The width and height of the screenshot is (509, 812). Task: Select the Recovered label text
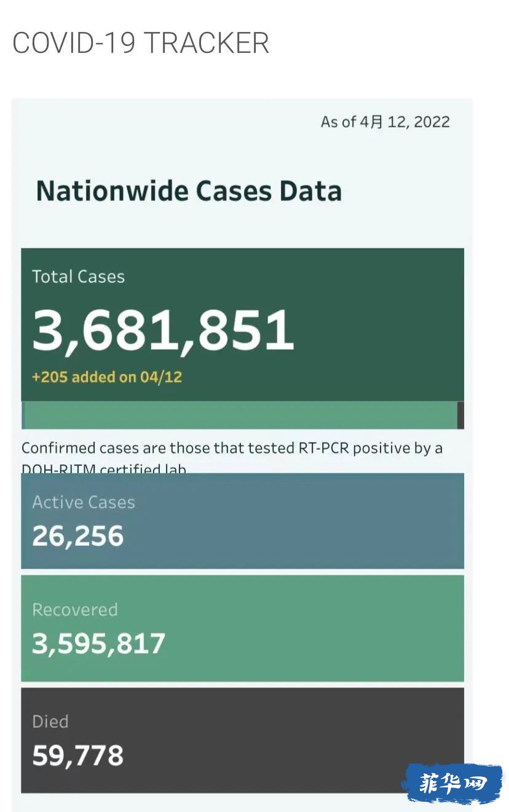coord(74,610)
